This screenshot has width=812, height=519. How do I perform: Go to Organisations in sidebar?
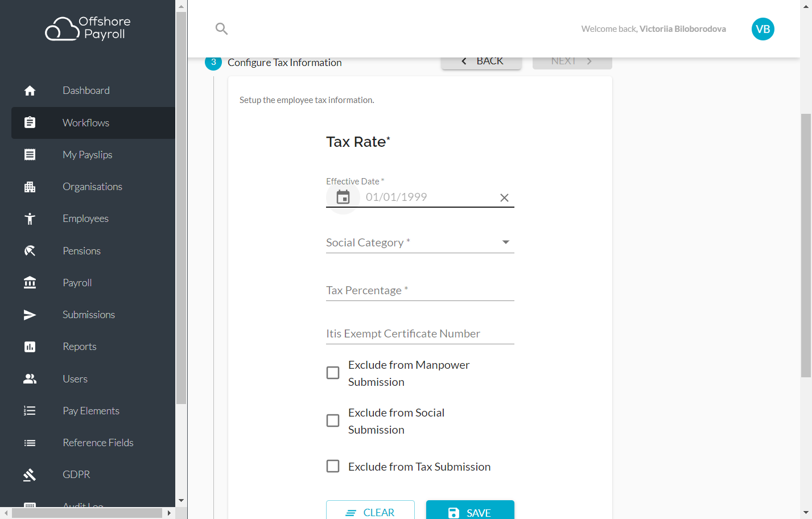[93, 187]
